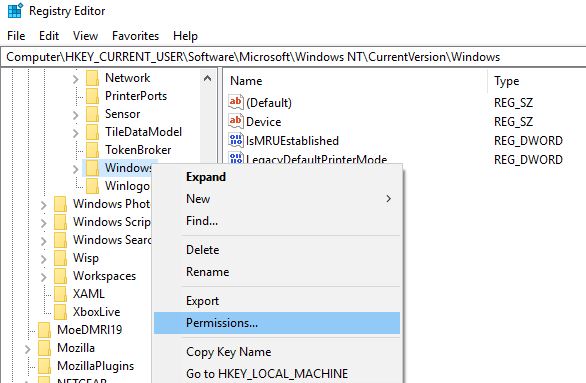The image size is (586, 383).
Task: Select the IsMRUEstablished value name
Action: coord(292,140)
